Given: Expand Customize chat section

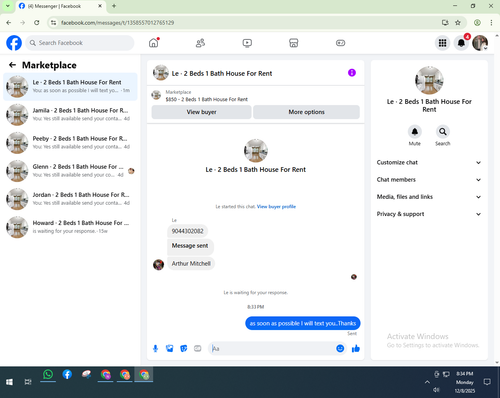Looking at the screenshot, I should click(x=429, y=163).
